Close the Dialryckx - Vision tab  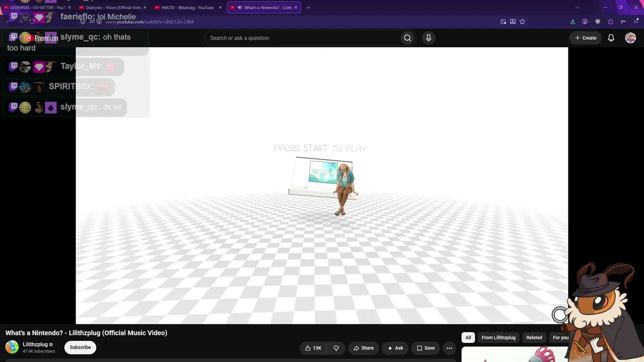point(145,8)
